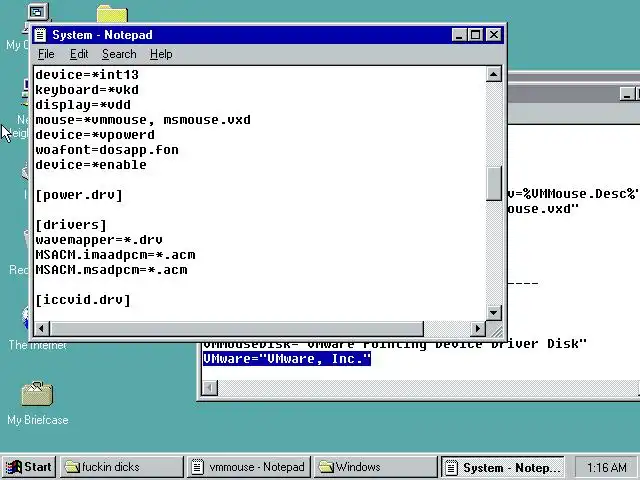Switch to the vmmouse - Notepad taskbar button

(249, 467)
